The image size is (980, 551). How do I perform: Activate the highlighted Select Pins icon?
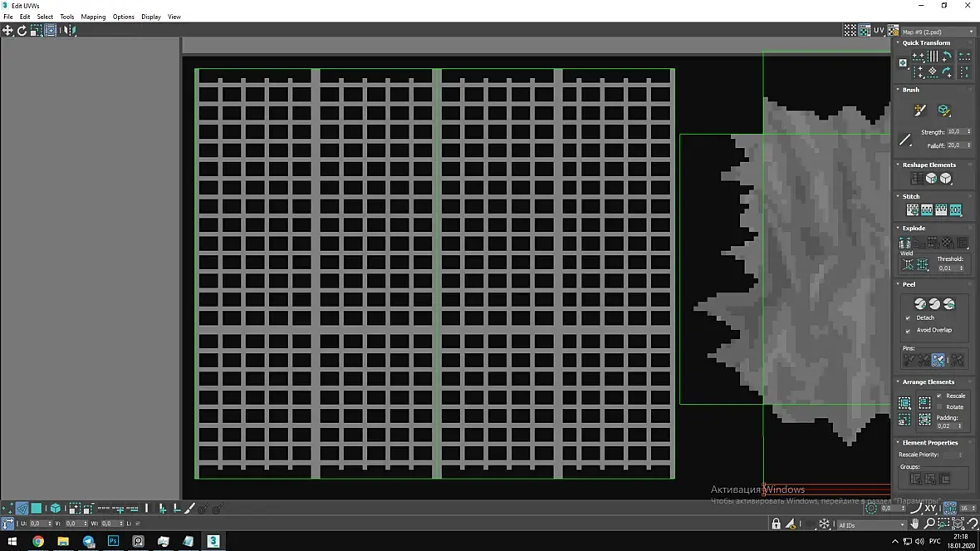coord(938,360)
